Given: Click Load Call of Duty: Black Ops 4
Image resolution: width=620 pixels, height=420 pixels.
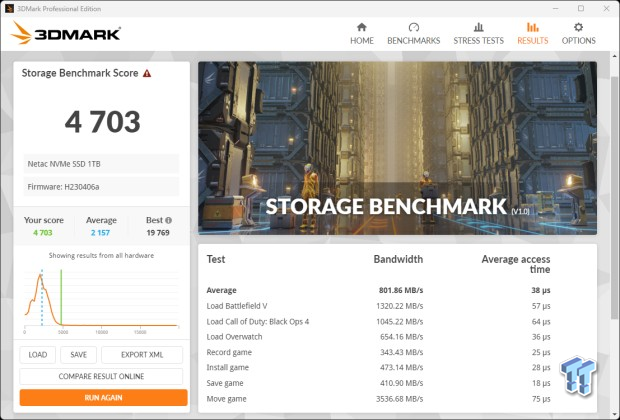Looking at the screenshot, I should [x=257, y=322].
